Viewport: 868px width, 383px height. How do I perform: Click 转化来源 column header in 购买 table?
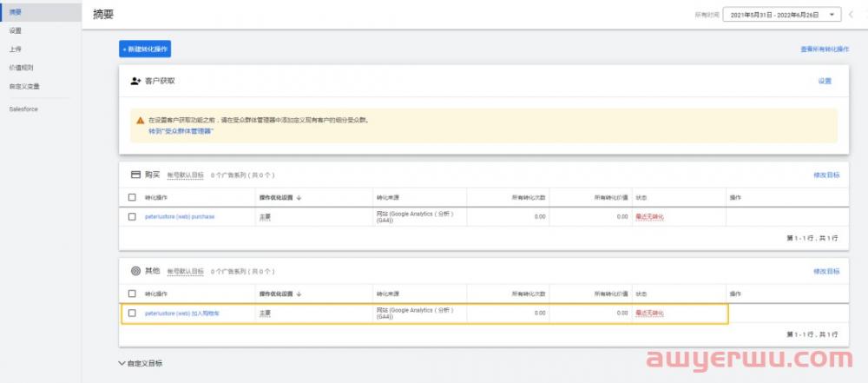click(387, 197)
